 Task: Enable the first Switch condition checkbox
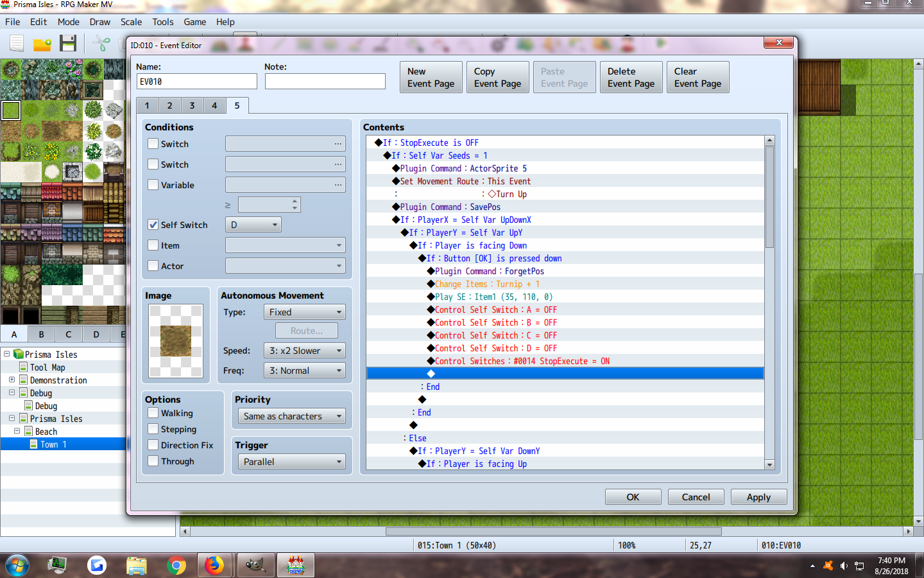click(153, 144)
